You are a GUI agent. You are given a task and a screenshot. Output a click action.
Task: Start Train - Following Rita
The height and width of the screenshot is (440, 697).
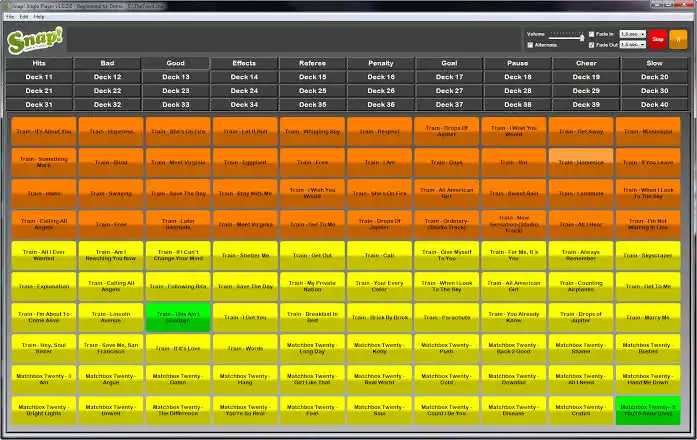pyautogui.click(x=178, y=287)
